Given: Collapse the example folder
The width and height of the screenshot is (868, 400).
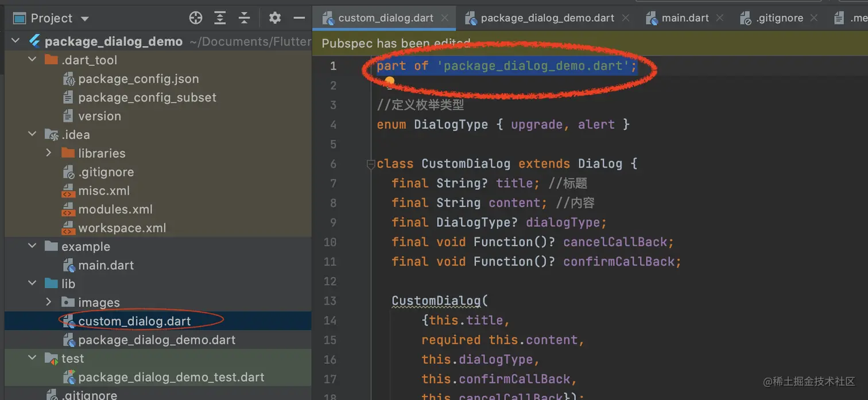Looking at the screenshot, I should tap(33, 246).
